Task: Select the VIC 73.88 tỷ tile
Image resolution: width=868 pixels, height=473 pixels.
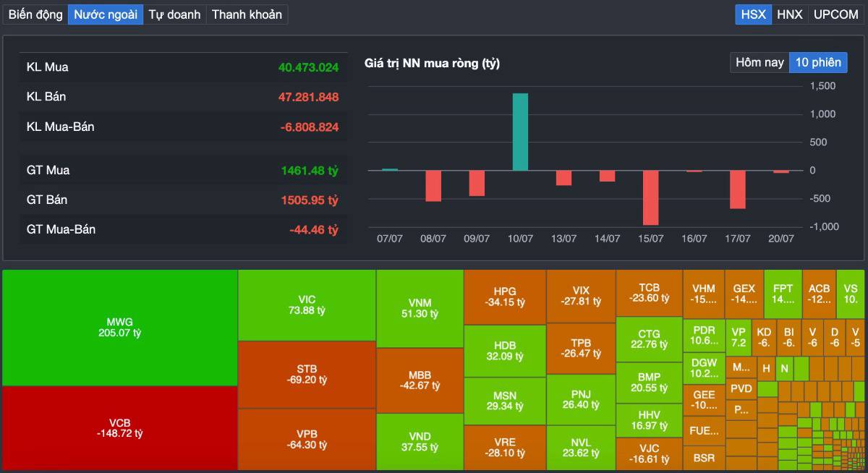Action: click(x=307, y=305)
